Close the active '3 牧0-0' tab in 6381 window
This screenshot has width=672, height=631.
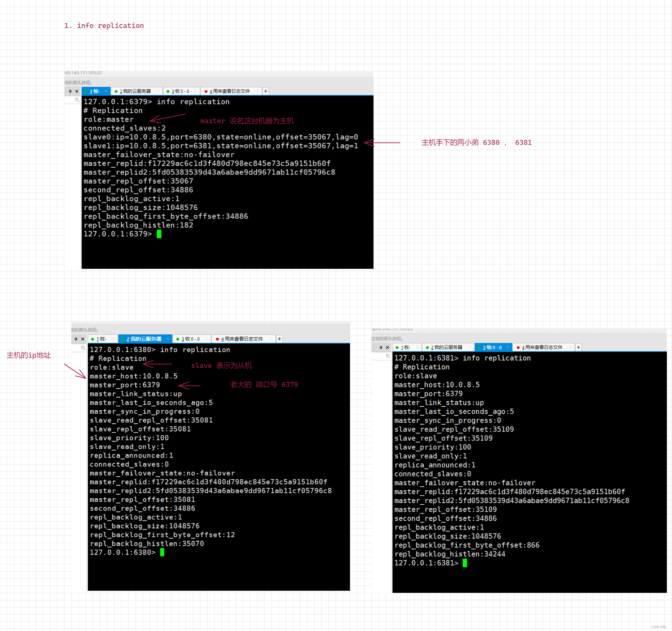coord(508,347)
